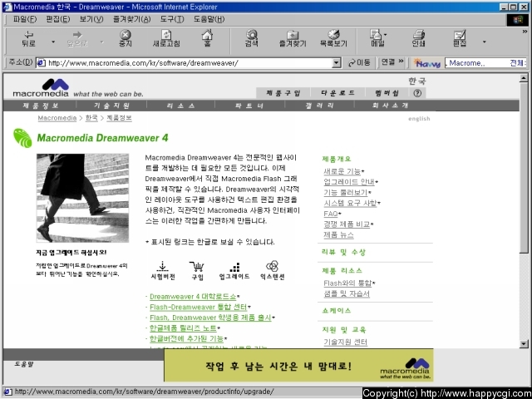Click the upgrade (업그레이드) steps icon
This screenshot has height=399, width=532.
234,270
